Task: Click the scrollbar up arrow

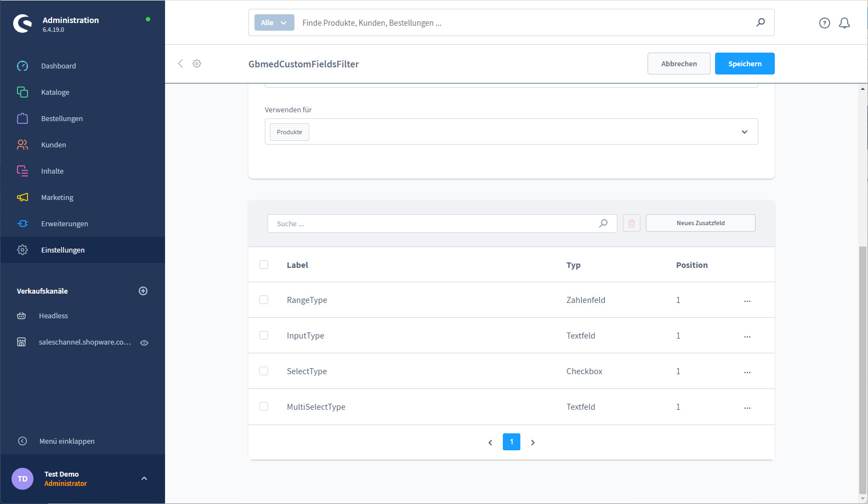Action: pyautogui.click(x=863, y=88)
